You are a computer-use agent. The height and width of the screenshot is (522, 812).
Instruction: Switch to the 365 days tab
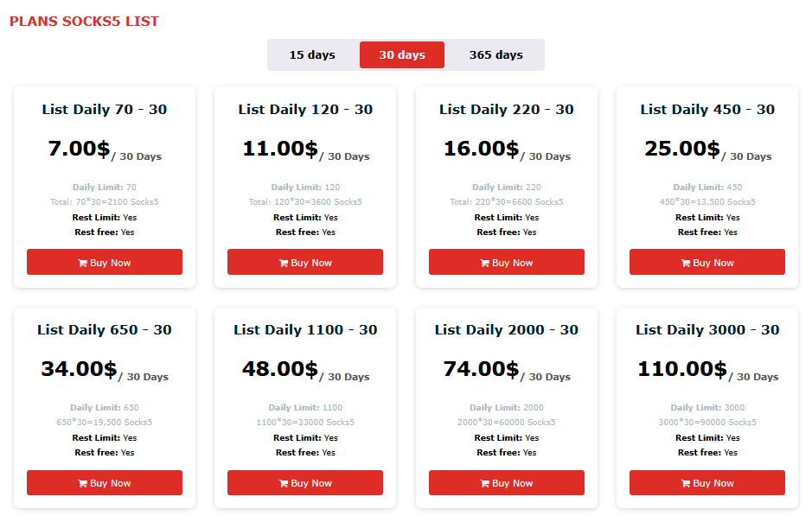tap(496, 54)
